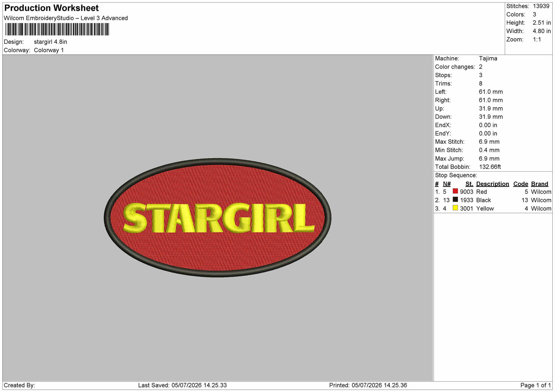
Task: Click the black thread color swatch
Action: (455, 200)
